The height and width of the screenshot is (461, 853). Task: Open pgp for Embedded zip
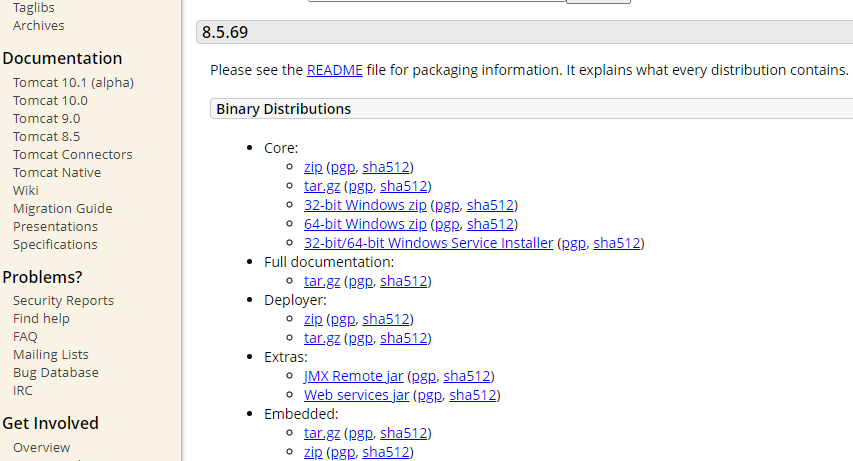[343, 452]
